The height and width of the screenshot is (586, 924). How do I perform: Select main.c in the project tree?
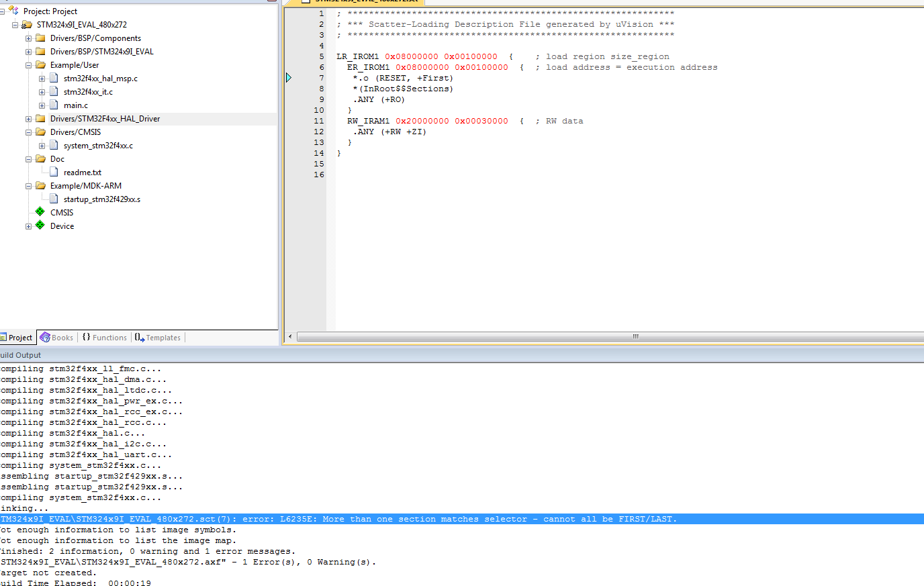pos(76,105)
